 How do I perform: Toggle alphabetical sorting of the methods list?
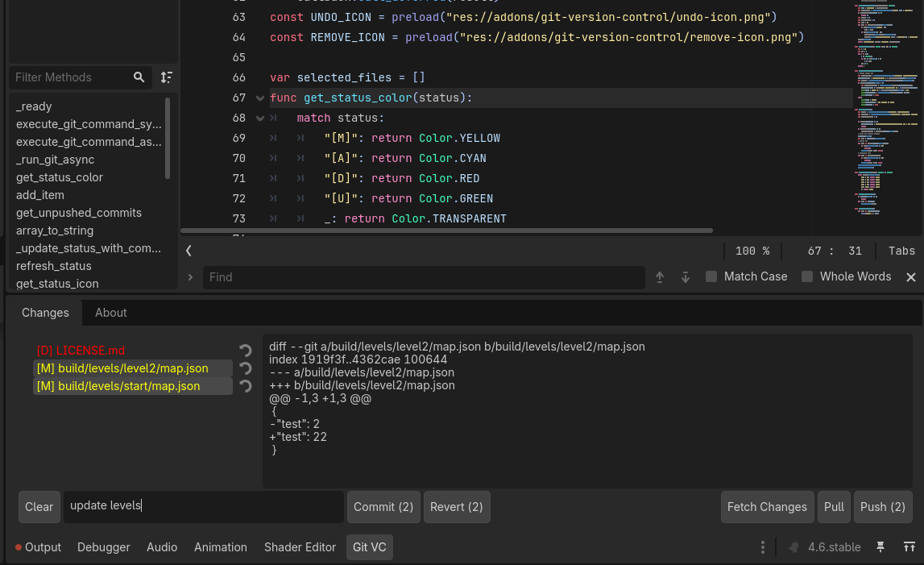[166, 77]
